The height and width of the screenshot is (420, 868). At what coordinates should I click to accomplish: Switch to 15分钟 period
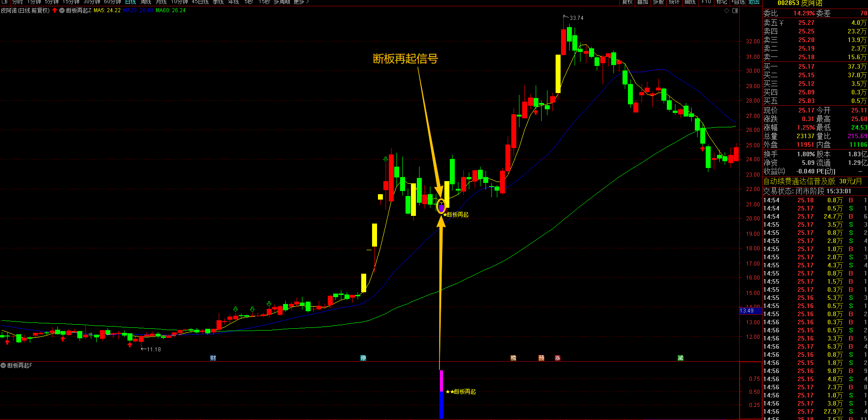coord(71,2)
